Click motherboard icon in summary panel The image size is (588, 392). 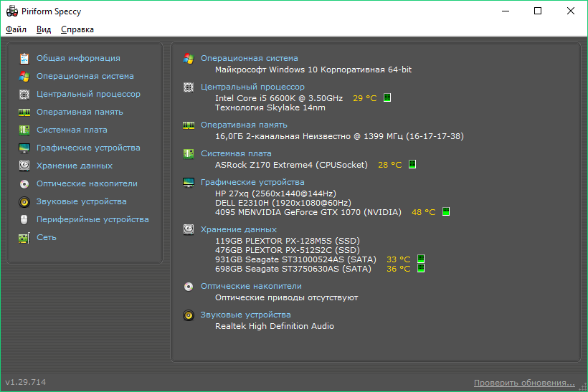(x=189, y=153)
